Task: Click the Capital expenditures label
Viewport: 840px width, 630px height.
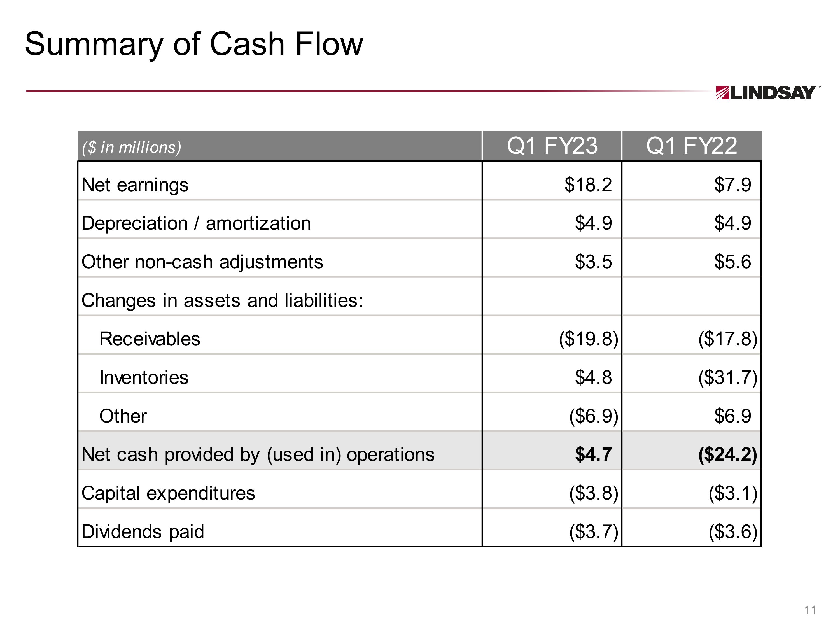Action: (x=168, y=493)
